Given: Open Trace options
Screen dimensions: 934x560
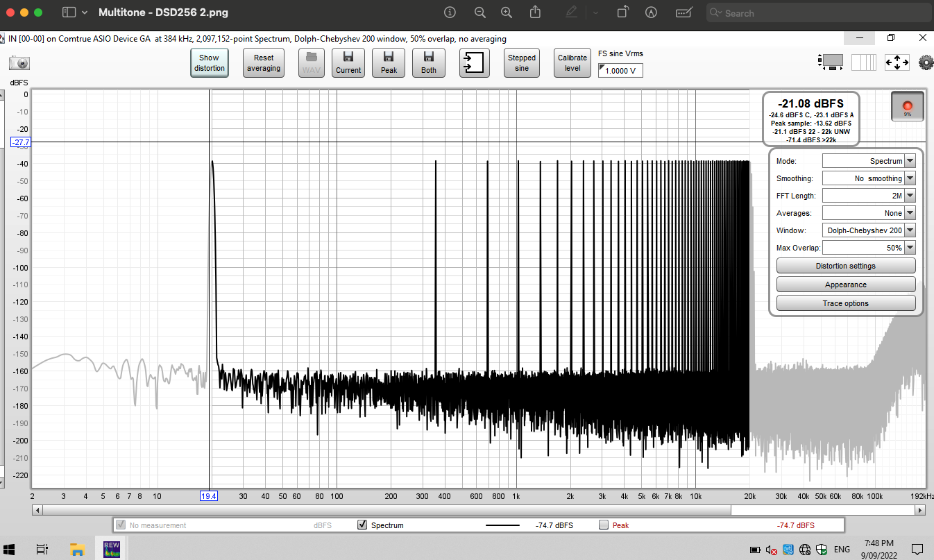Looking at the screenshot, I should tap(846, 303).
